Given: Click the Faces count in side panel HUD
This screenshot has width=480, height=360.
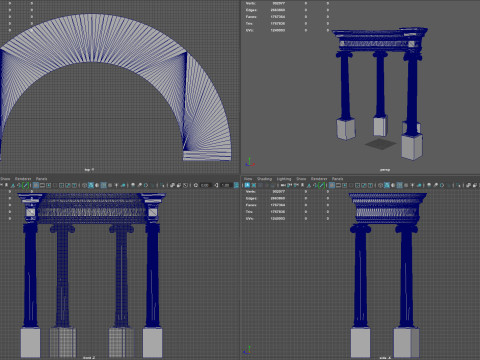Looking at the screenshot, I should coord(278,205).
